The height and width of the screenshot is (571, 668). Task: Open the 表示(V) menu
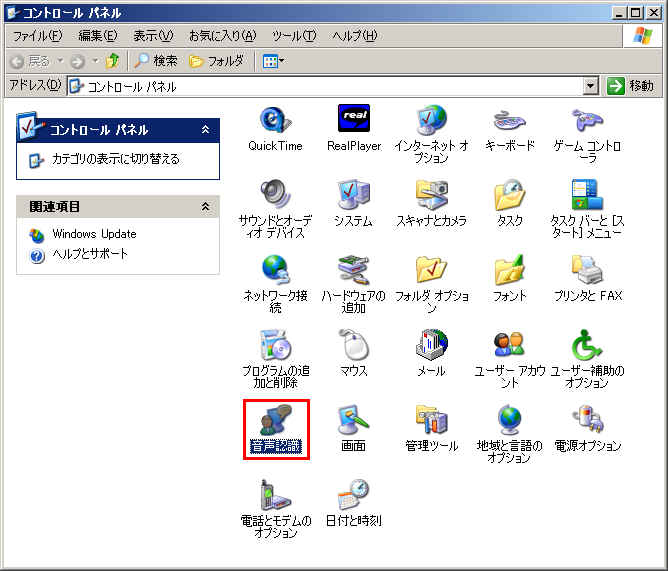pyautogui.click(x=153, y=36)
